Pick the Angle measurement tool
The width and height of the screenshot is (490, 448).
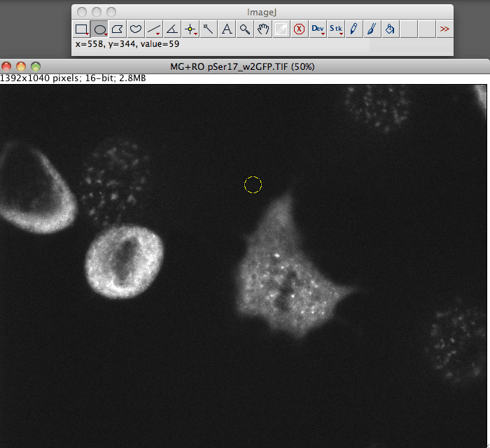click(172, 29)
